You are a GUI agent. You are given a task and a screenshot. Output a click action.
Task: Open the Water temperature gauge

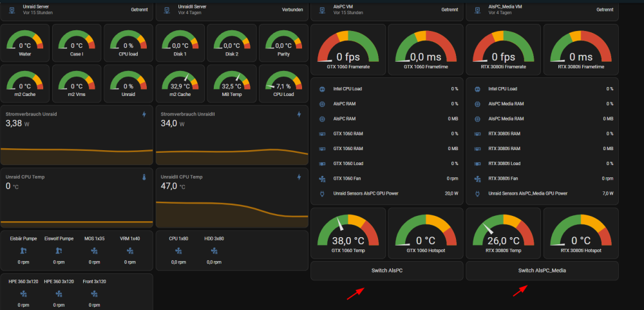point(25,43)
